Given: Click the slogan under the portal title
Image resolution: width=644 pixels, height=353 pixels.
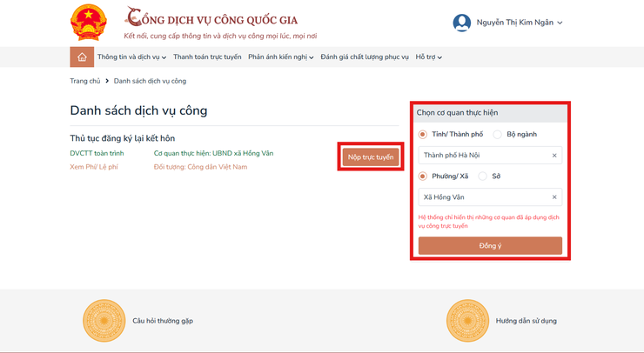Looking at the screenshot, I should pos(220,37).
